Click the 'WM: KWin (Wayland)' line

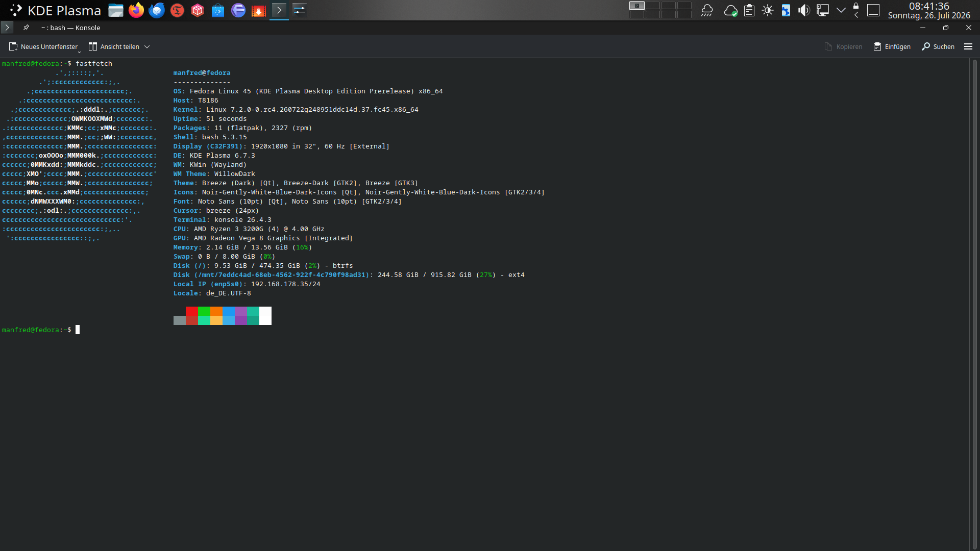click(x=210, y=165)
